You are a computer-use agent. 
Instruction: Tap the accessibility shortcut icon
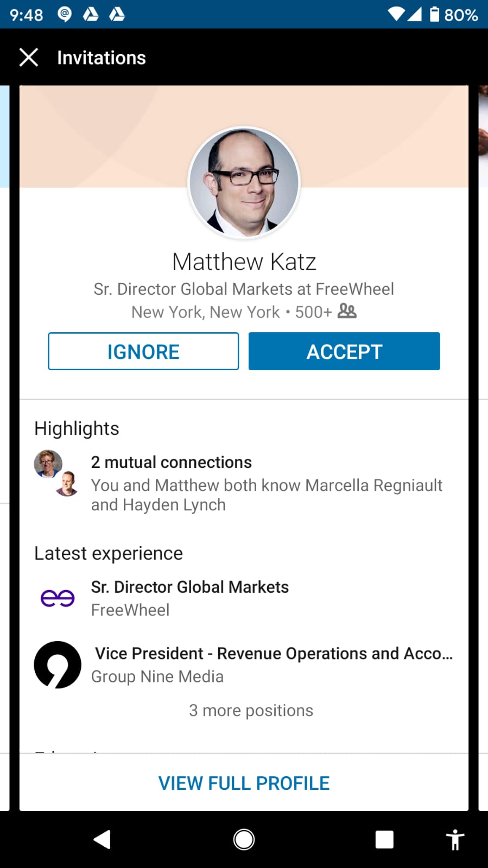[455, 839]
